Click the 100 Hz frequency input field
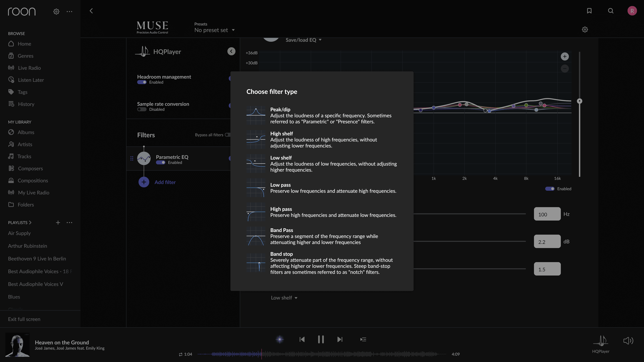644x362 pixels. [547, 214]
